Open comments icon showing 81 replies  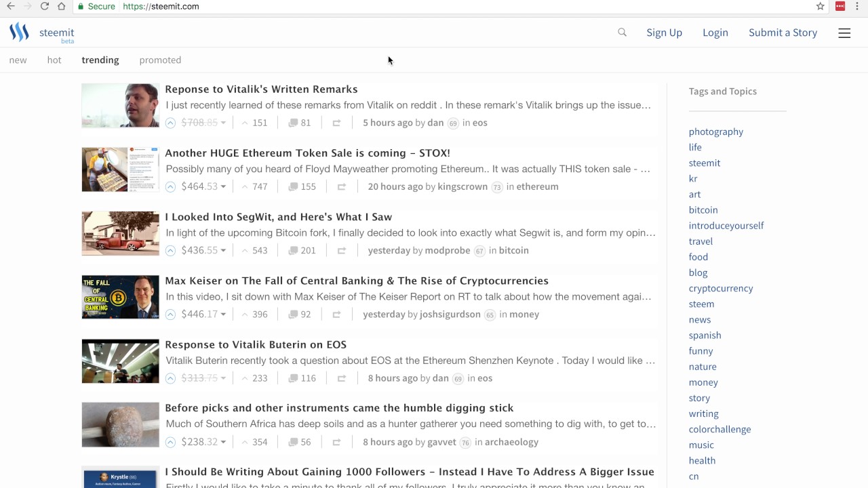pos(293,123)
